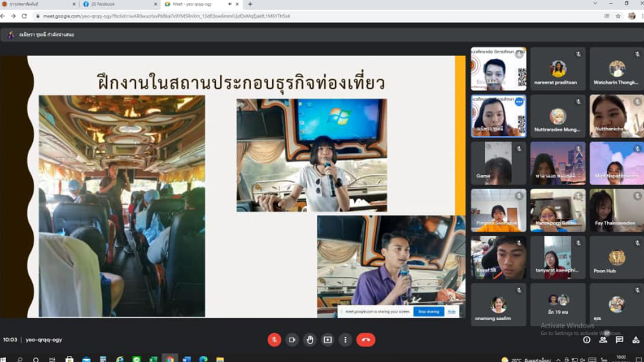Select the Watcharin Thongk... participant tile
Image resolution: width=644 pixels, height=362 pixels.
coord(616,69)
